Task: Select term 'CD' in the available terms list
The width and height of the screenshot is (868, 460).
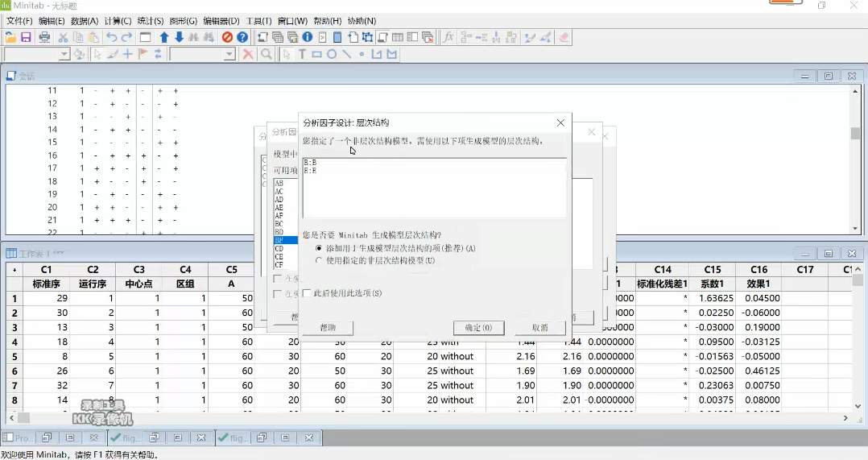Action: tap(279, 249)
